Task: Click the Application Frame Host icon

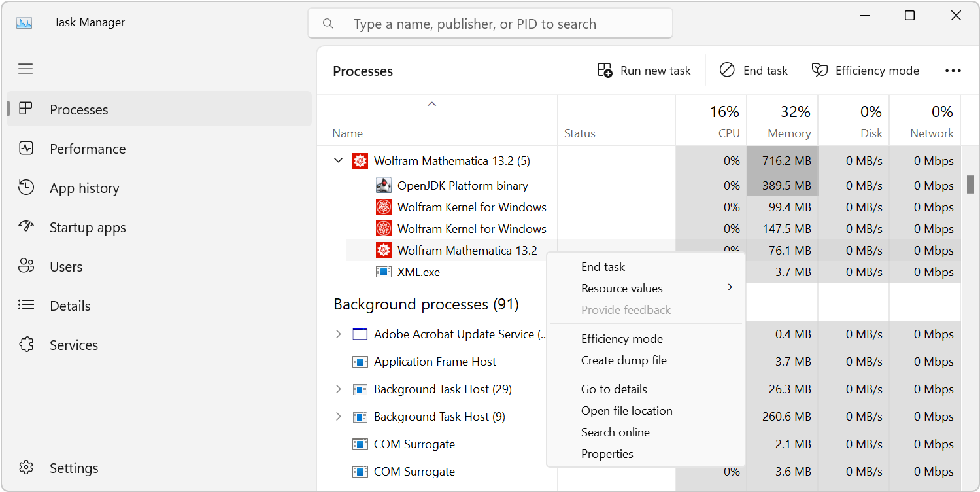Action: tap(360, 362)
